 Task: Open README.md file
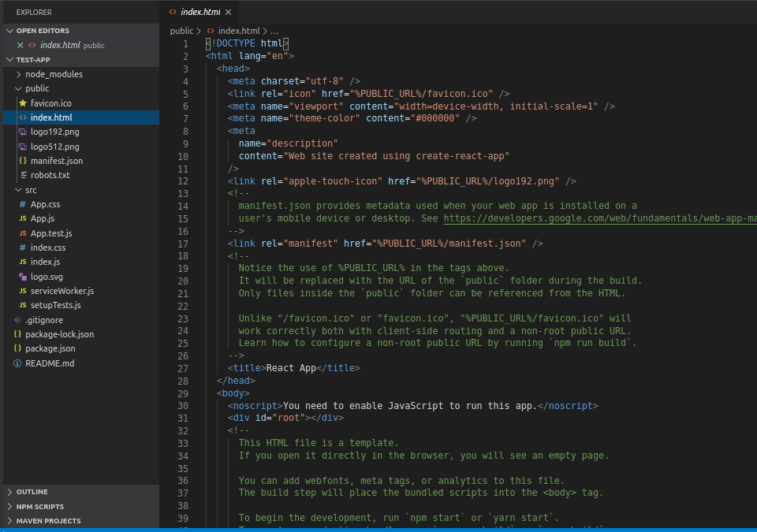click(x=50, y=363)
